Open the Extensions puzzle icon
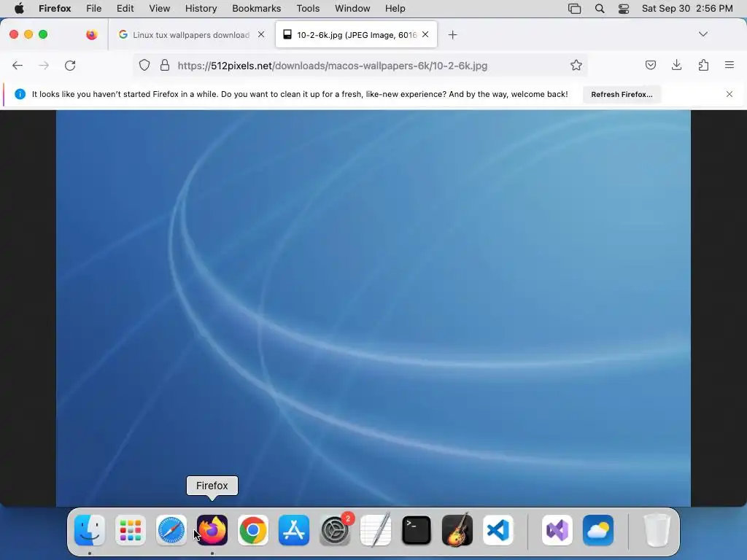 pyautogui.click(x=703, y=65)
